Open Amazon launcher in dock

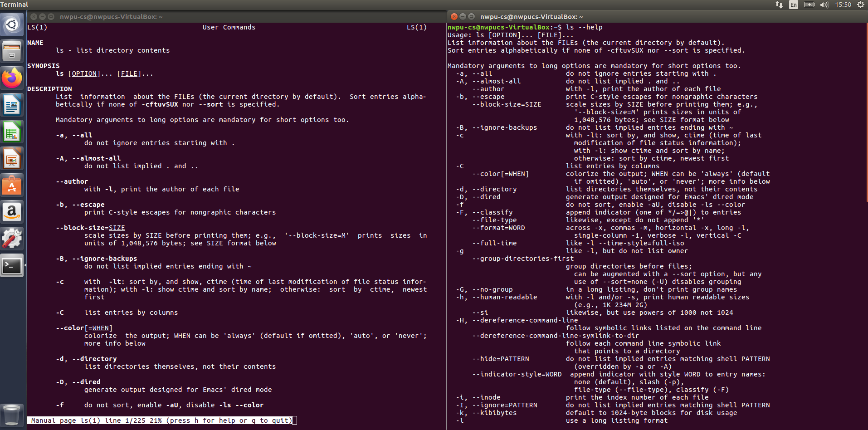[x=12, y=212]
